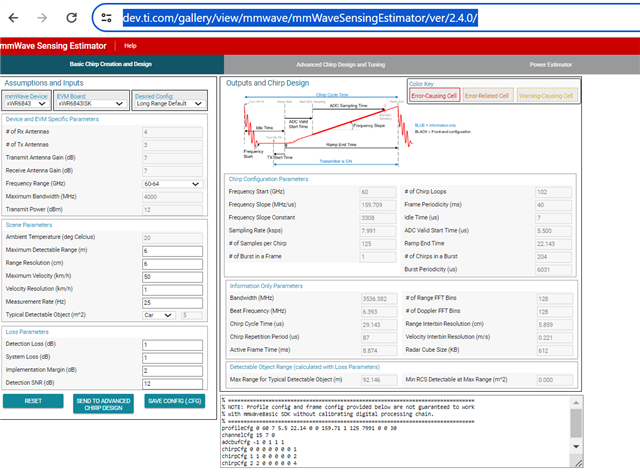Click the Maximum Detectable Range input field

click(x=172, y=251)
